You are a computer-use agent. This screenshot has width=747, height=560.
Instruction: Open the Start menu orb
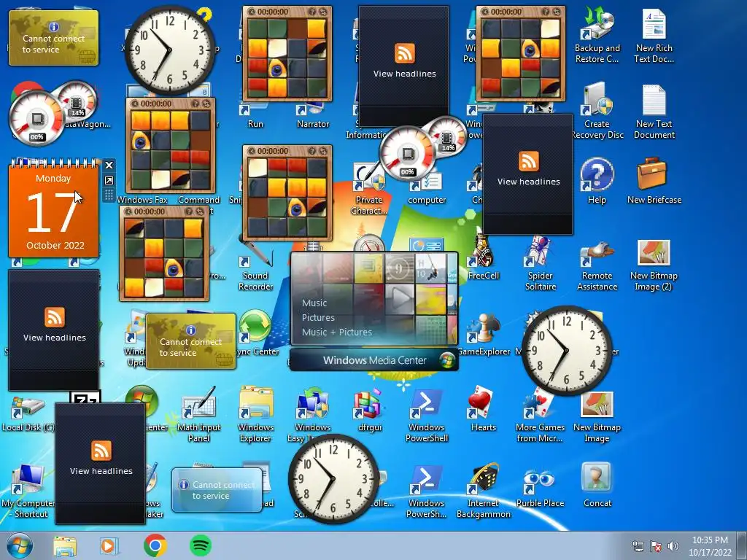(20, 545)
